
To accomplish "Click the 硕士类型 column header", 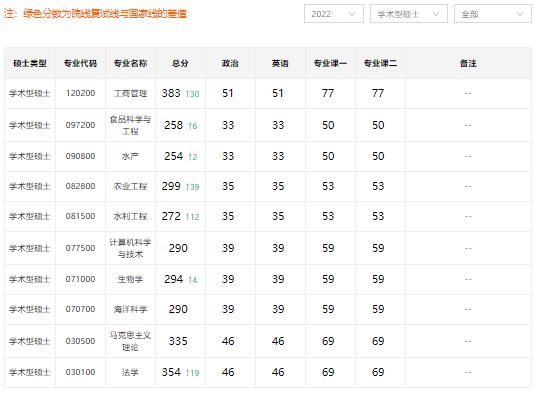I will tap(30, 63).
